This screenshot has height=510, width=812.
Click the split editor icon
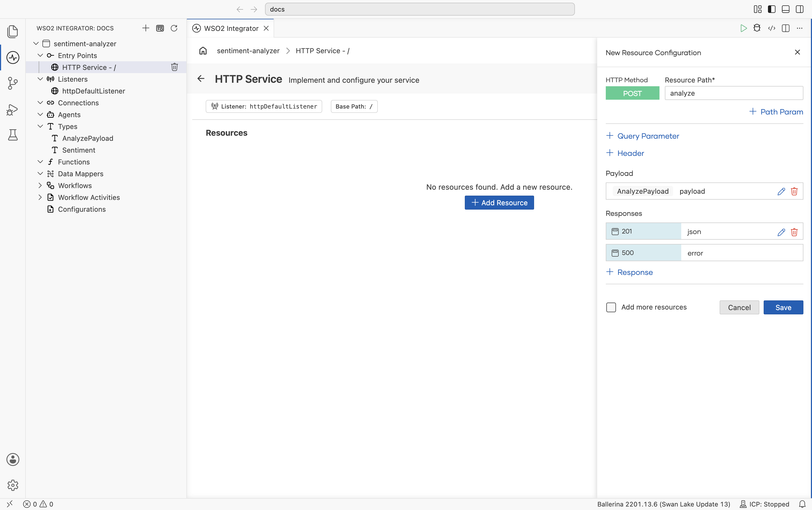(x=785, y=28)
